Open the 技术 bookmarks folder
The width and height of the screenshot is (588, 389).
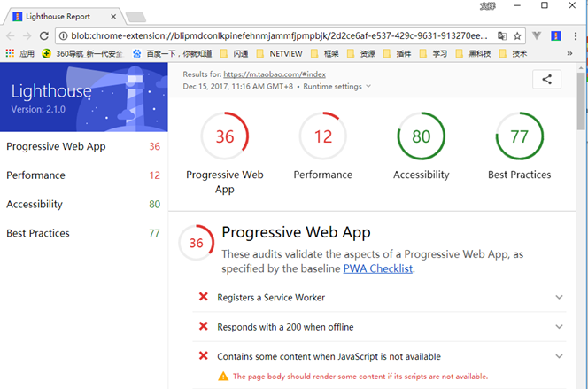click(514, 54)
